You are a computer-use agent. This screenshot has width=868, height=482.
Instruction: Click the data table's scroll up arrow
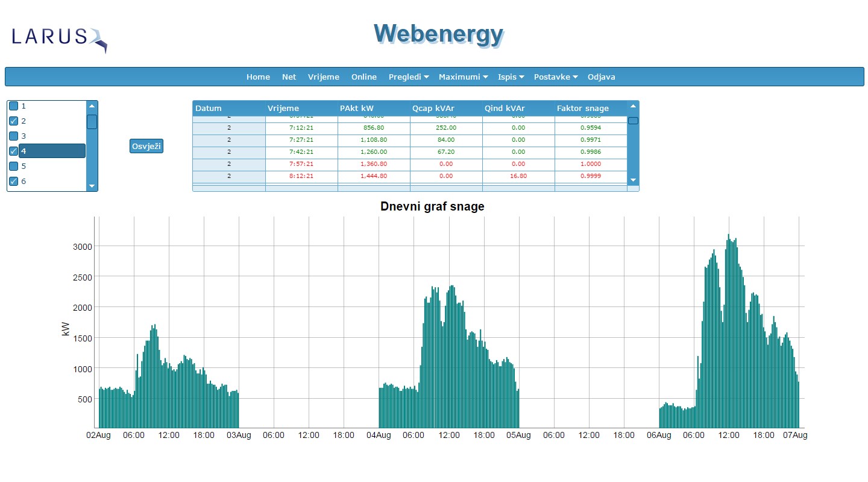pyautogui.click(x=633, y=106)
